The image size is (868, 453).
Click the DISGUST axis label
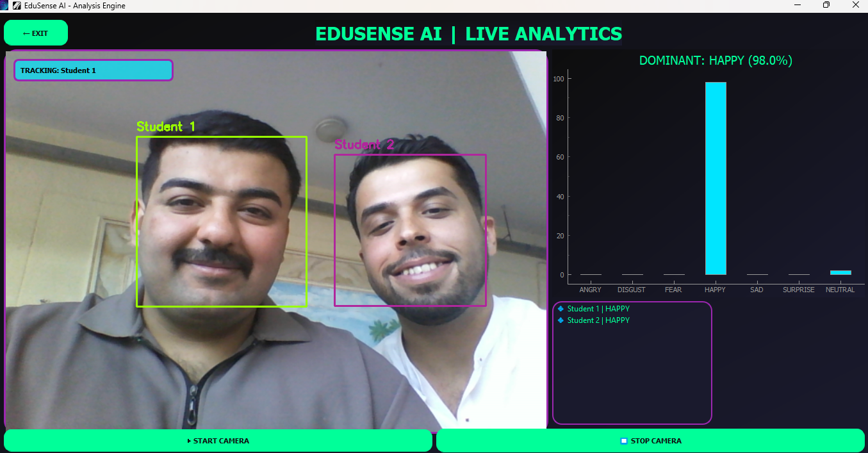[632, 290]
